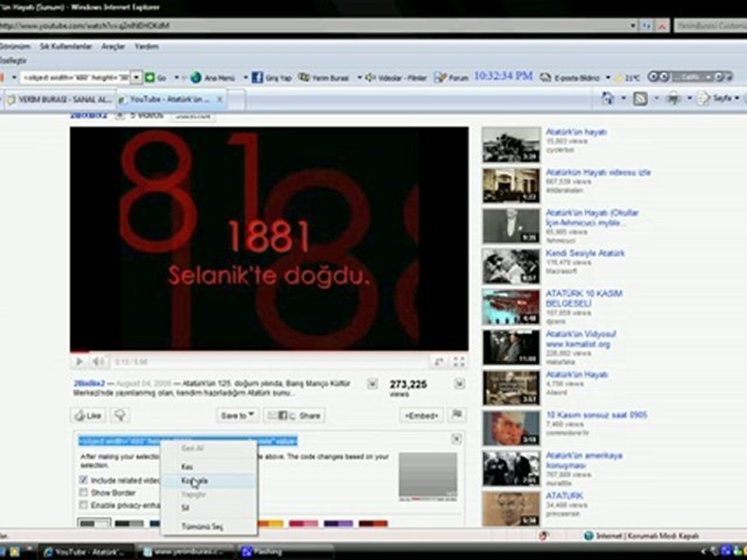Click the Share button
The height and width of the screenshot is (560, 747).
pos(294,415)
